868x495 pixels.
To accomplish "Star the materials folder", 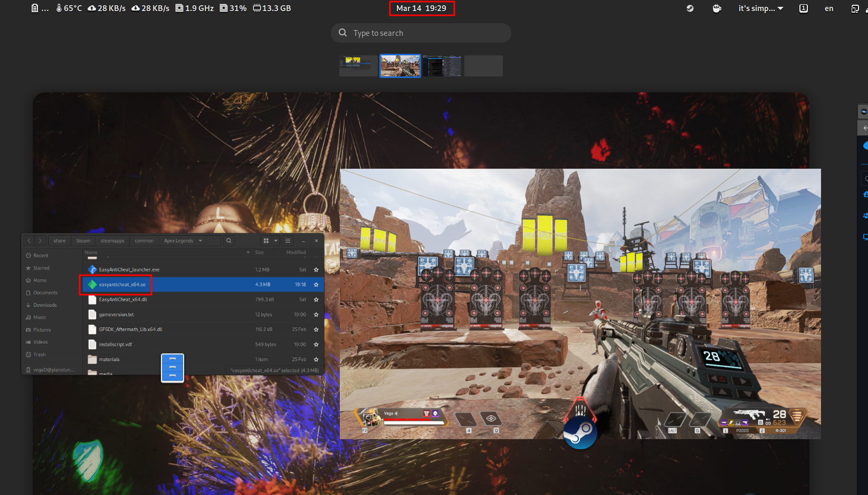I will pos(316,360).
